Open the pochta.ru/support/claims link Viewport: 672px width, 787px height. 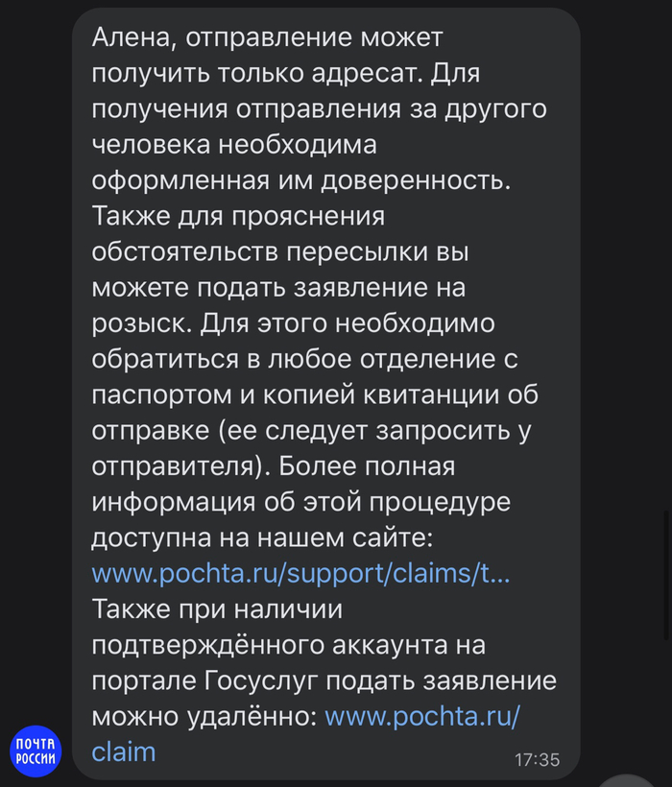(300, 573)
